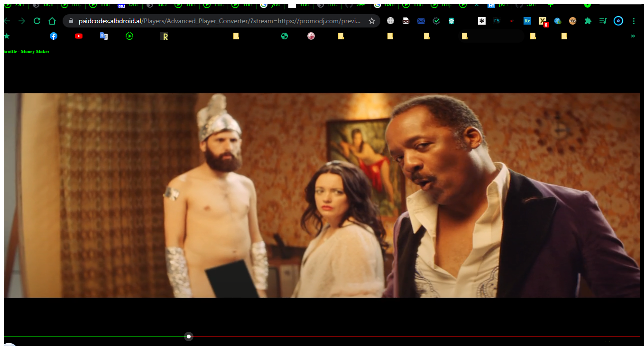Expand the bookmarks overflow chevron
The width and height of the screenshot is (644, 346).
coord(633,36)
